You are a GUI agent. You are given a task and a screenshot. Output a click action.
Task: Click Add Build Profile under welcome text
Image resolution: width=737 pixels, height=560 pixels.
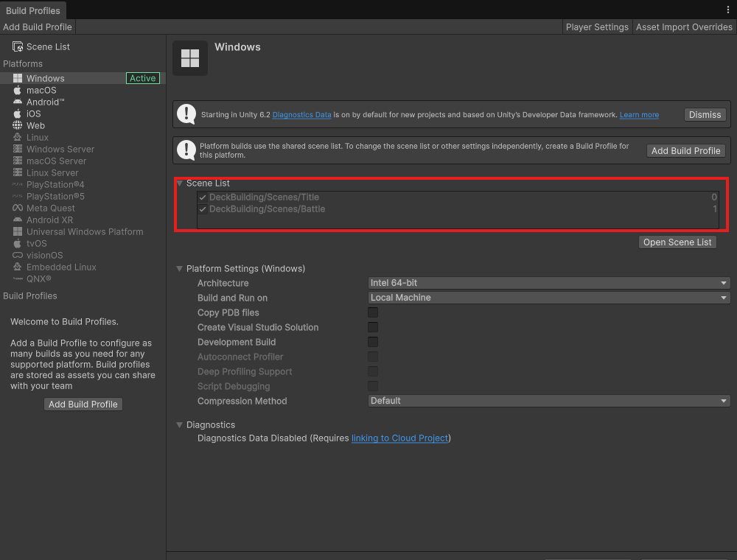pos(83,404)
